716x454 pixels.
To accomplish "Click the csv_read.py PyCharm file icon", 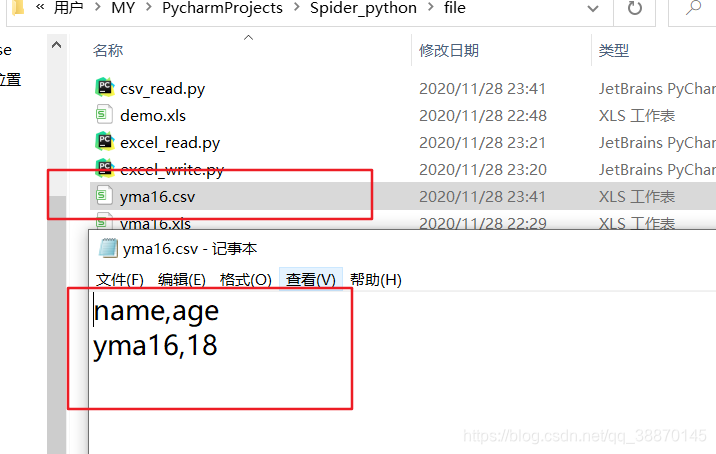I will click(x=105, y=87).
